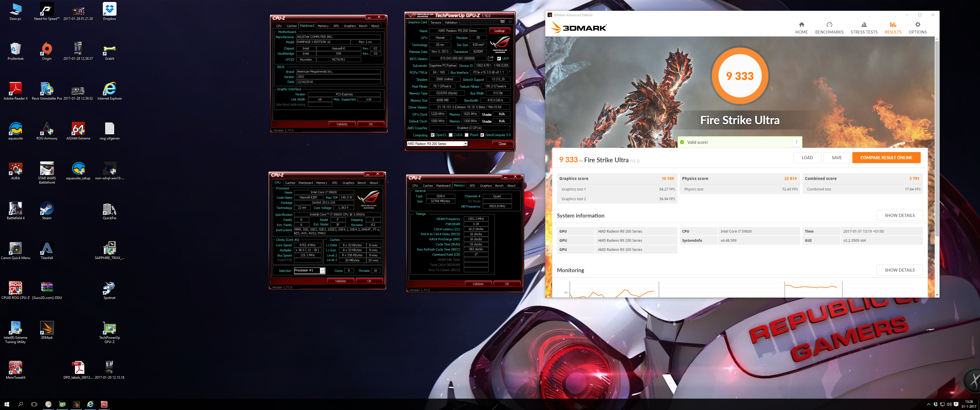980x410 pixels.
Task: Click the Combined score value 3 791
Action: tap(914, 178)
